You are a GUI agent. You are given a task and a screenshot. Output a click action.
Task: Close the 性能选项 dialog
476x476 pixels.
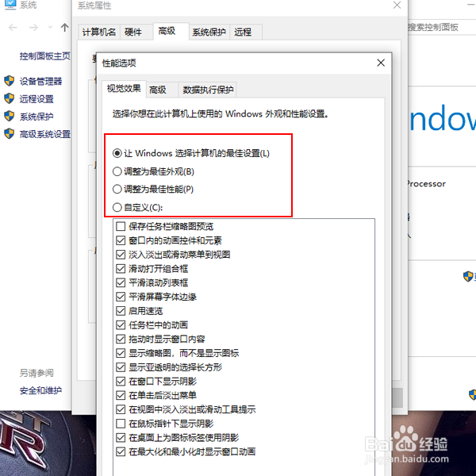pyautogui.click(x=381, y=63)
